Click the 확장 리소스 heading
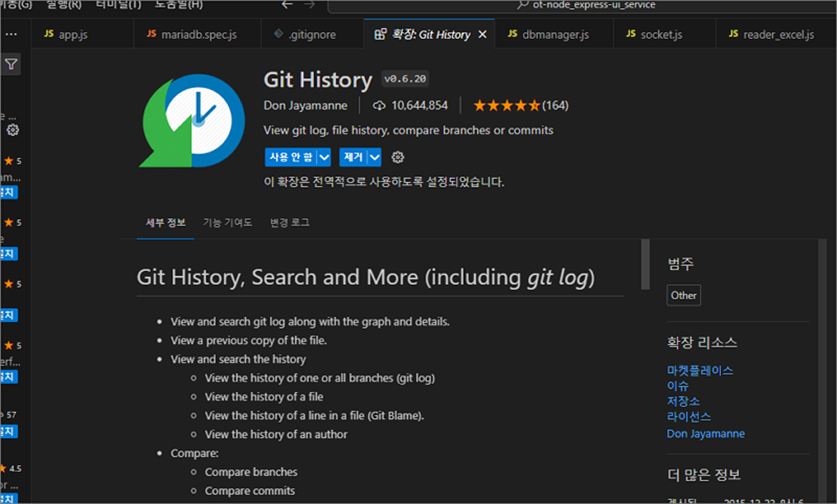 (x=702, y=343)
